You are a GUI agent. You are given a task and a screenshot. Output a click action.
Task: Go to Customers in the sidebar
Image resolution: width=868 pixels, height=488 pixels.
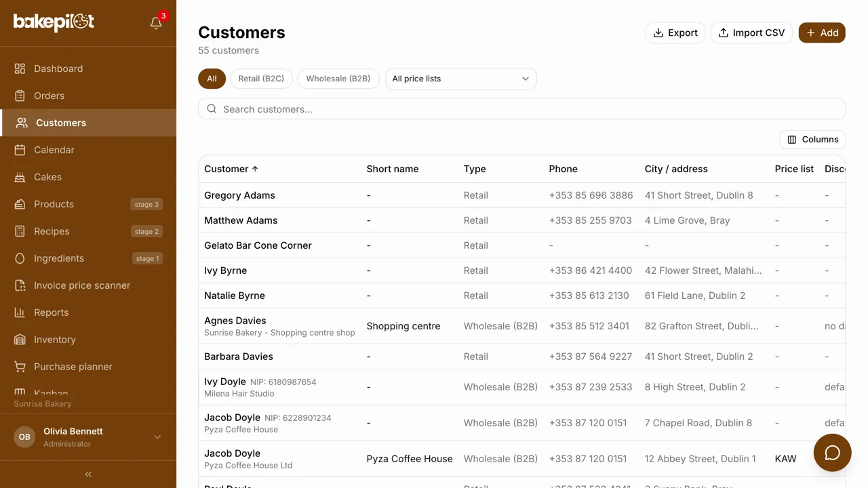click(88, 123)
